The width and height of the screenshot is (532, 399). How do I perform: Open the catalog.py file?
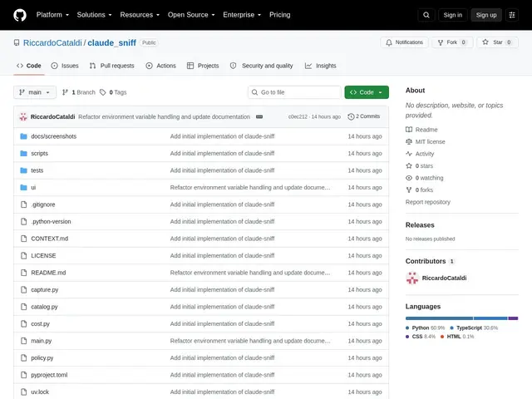(44, 307)
